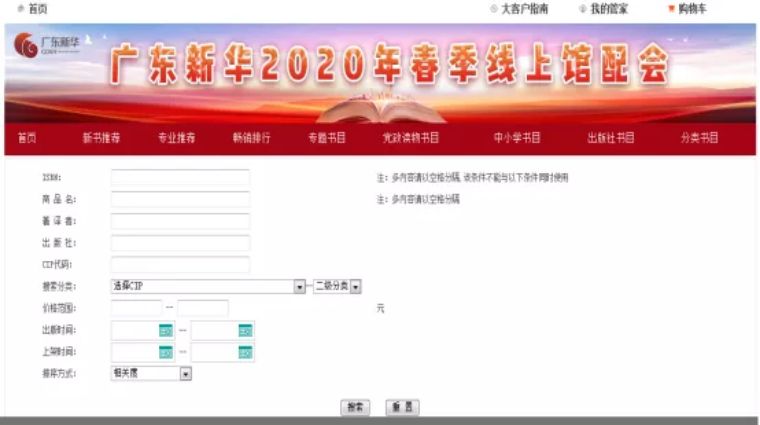Open the 大客户指南 link
Viewport: 760px width, 425px height.
click(x=524, y=9)
